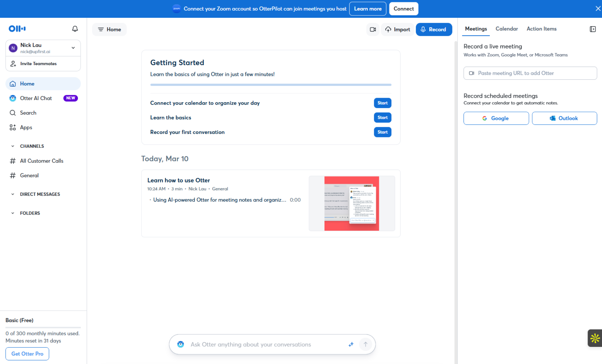Click the Otter icon in chat box
The width and height of the screenshot is (602, 364).
click(x=180, y=345)
